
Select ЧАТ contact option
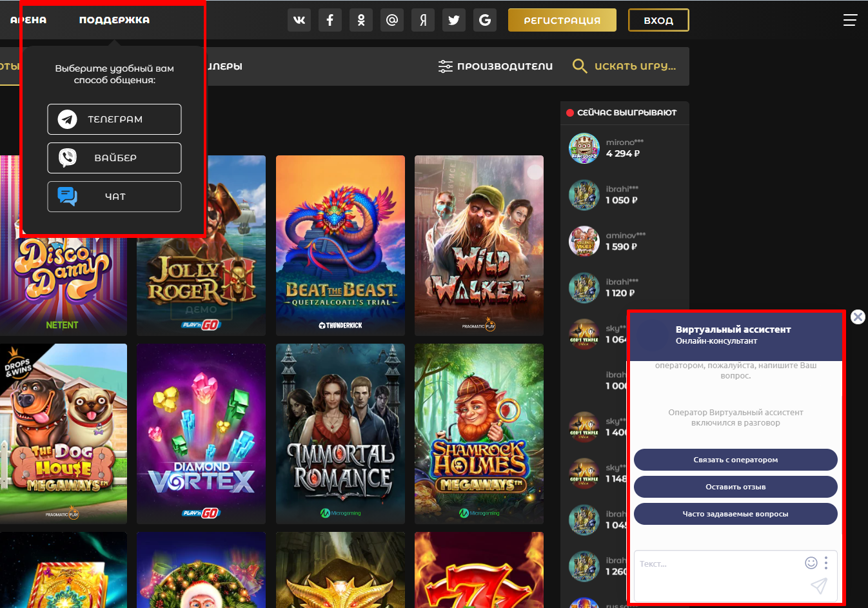coord(115,197)
